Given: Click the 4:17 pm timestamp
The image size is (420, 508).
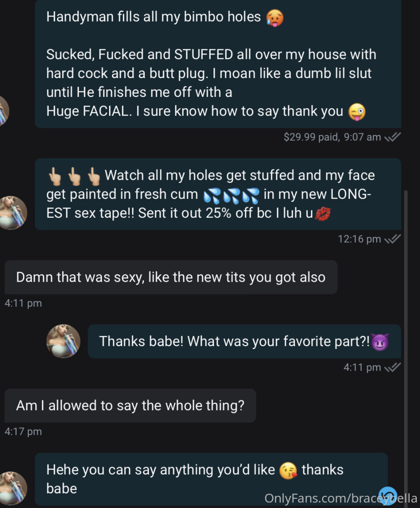Looking at the screenshot, I should tap(23, 431).
